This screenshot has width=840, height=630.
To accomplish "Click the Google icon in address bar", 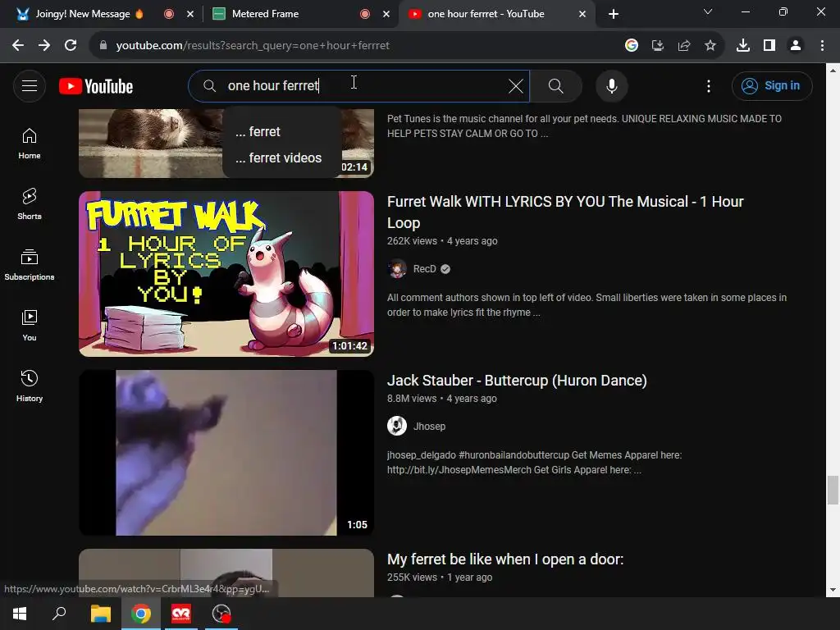I will point(632,46).
